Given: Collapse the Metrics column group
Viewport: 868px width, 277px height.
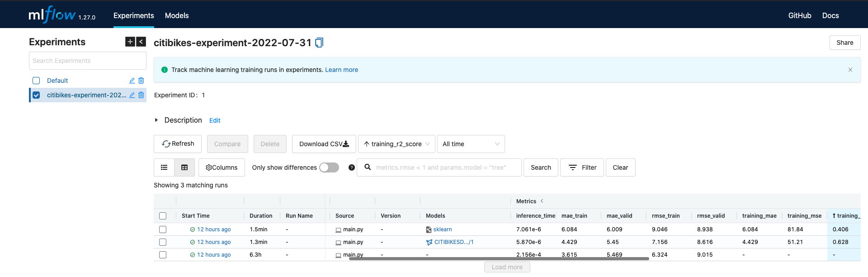Looking at the screenshot, I should coord(542,201).
